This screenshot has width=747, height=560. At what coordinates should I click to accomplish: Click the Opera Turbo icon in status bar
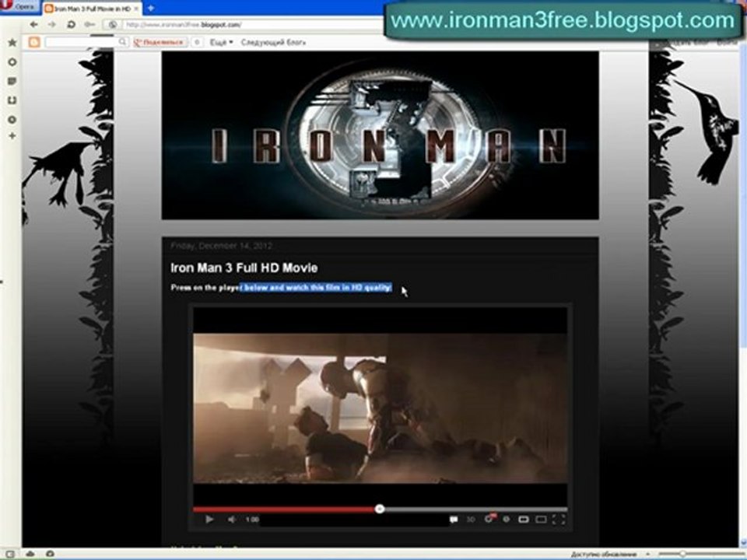tap(50, 554)
